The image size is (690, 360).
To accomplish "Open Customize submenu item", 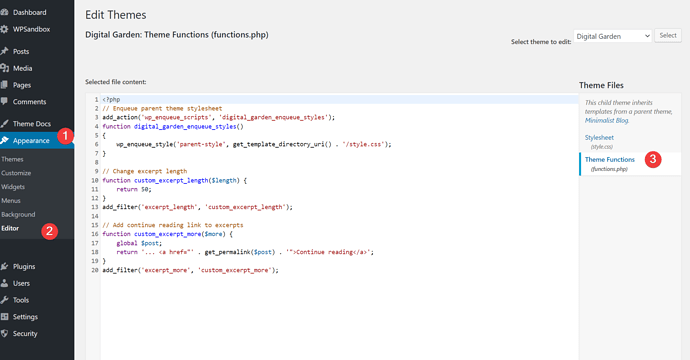I will (x=16, y=173).
